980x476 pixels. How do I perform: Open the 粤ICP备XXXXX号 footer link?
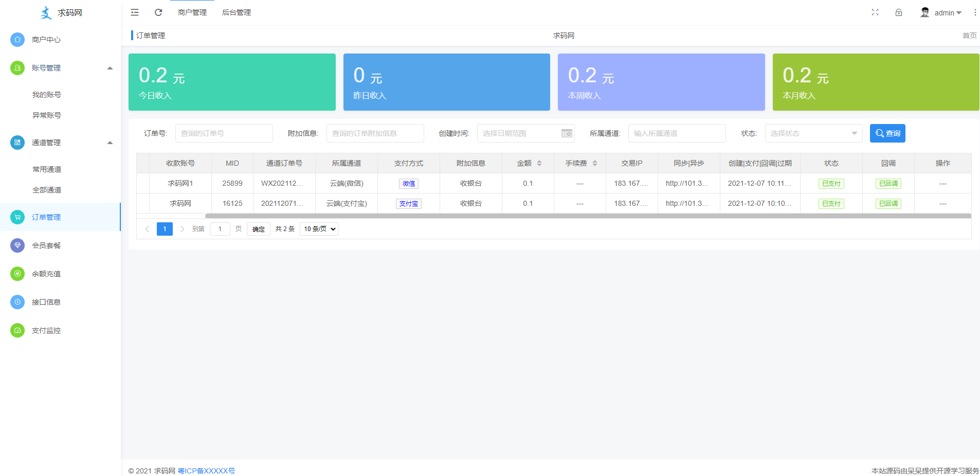207,471
